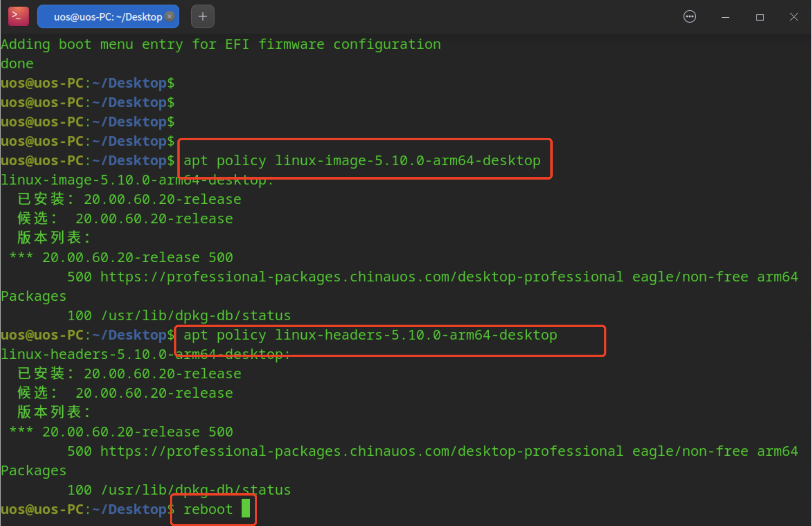The width and height of the screenshot is (812, 526).
Task: Click the apt policy linux-image command
Action: coord(362,160)
